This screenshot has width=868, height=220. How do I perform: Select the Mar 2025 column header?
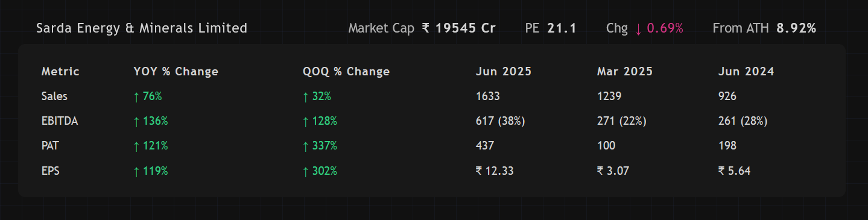(625, 72)
